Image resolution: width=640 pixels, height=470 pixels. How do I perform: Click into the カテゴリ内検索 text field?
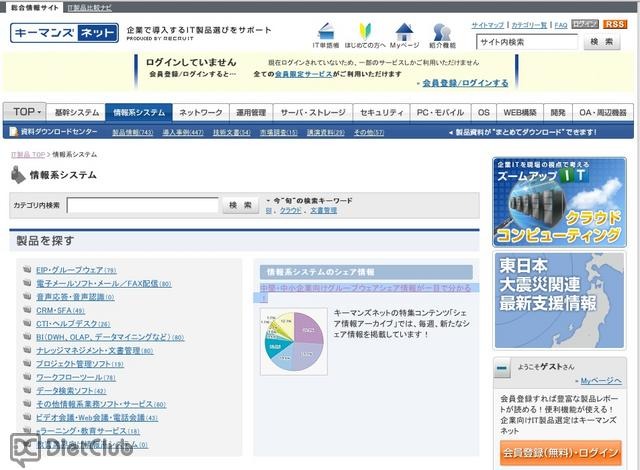[x=143, y=205]
